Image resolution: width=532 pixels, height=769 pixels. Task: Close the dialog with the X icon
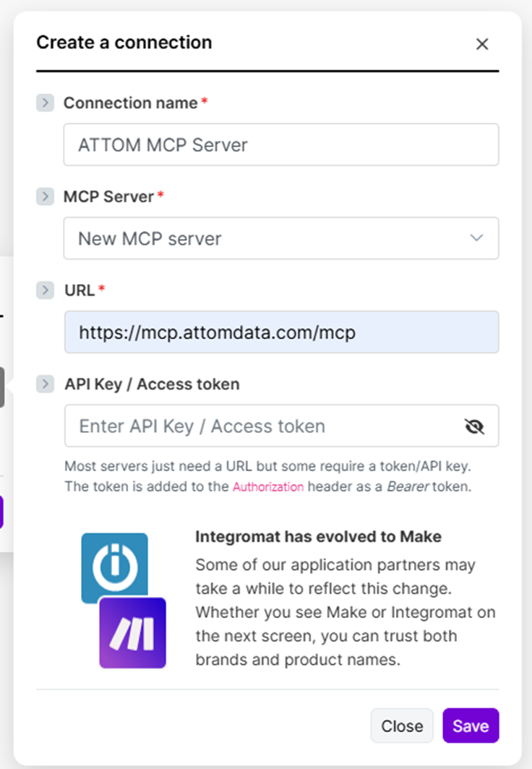(x=482, y=44)
